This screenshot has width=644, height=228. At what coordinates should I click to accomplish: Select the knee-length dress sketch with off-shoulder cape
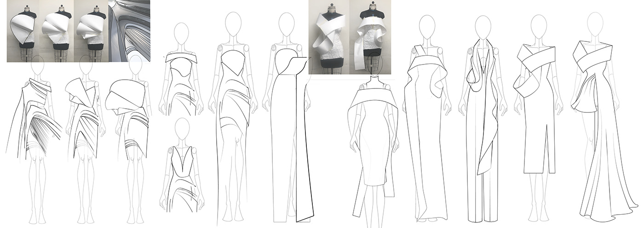click(374, 140)
